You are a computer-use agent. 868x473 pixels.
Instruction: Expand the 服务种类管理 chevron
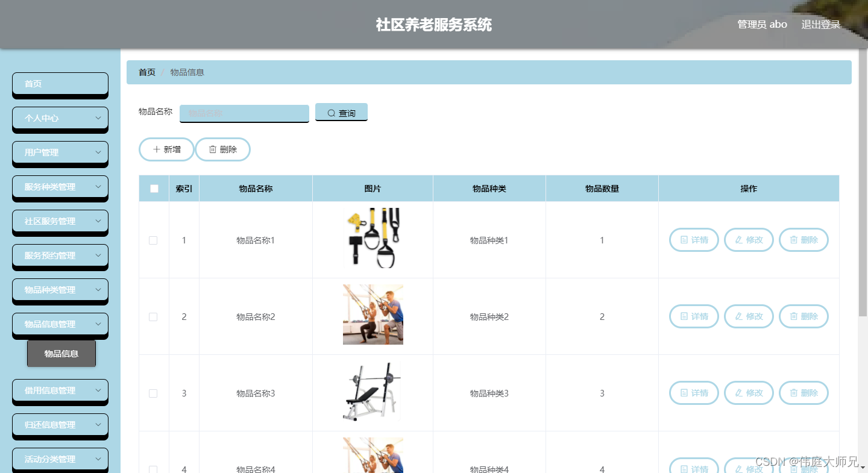98,187
